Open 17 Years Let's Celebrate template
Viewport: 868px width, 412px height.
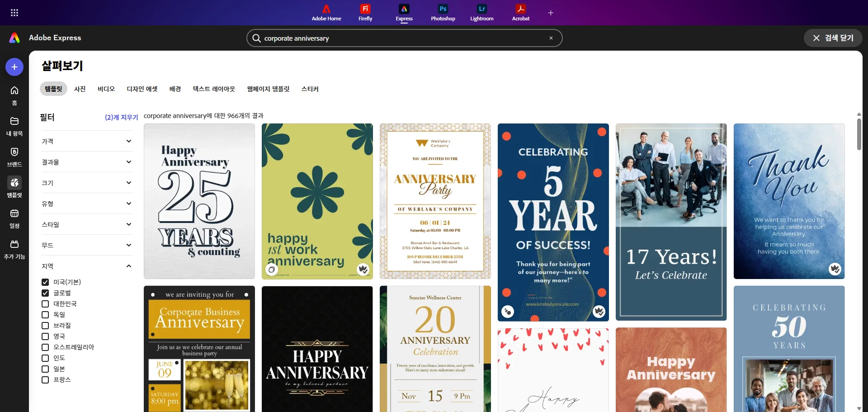(671, 222)
